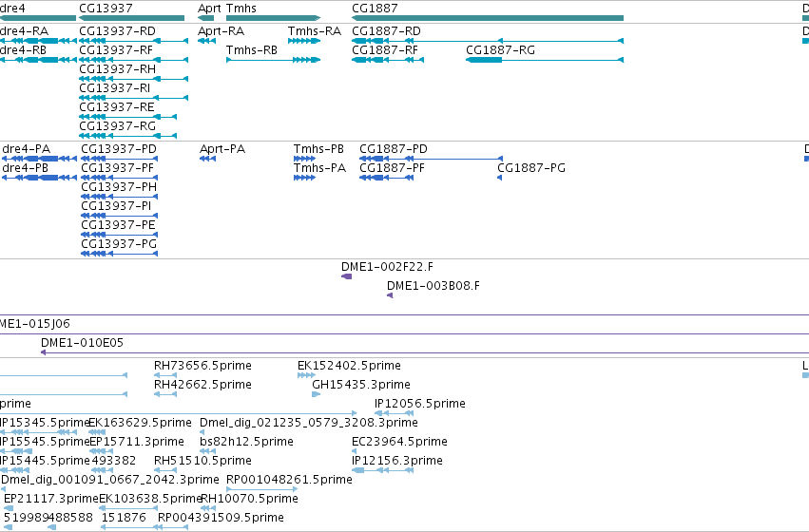Click transcript CG13937-RG
Screen dimensions: 809x532
tap(128, 136)
